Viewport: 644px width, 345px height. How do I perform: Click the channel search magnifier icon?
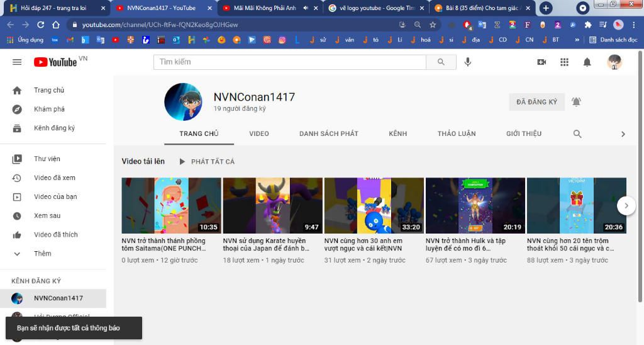(577, 133)
